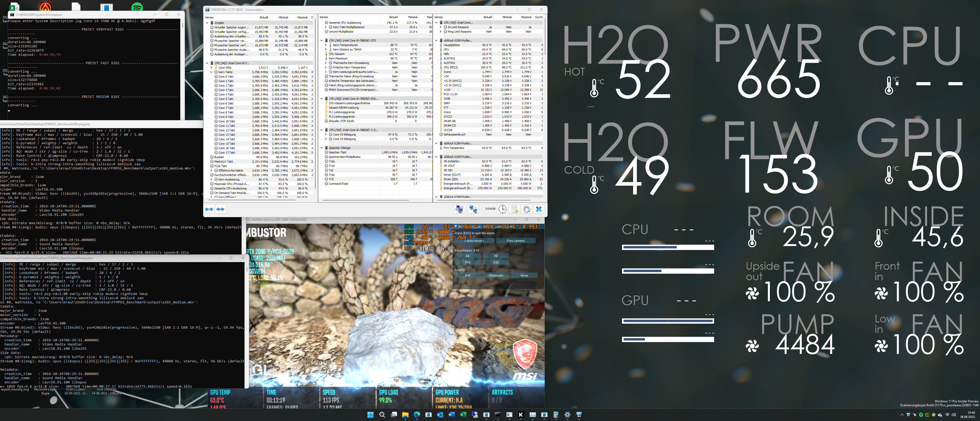This screenshot has height=421, width=980.
Task: Collapse the System sensor group in HWiNFO
Action: pyautogui.click(x=207, y=23)
